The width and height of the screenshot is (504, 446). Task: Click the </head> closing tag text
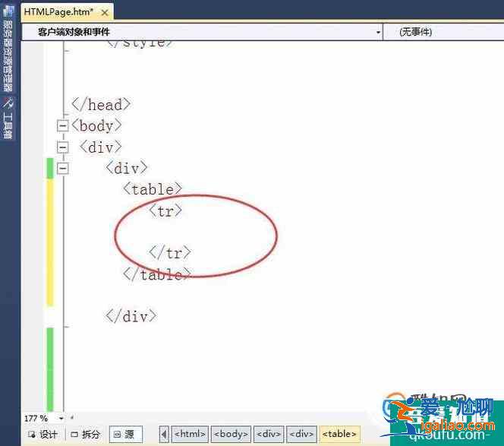(x=101, y=105)
